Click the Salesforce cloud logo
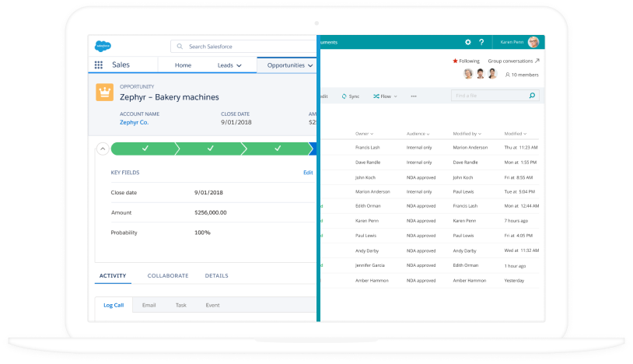The width and height of the screenshot is (633, 364). click(x=103, y=45)
